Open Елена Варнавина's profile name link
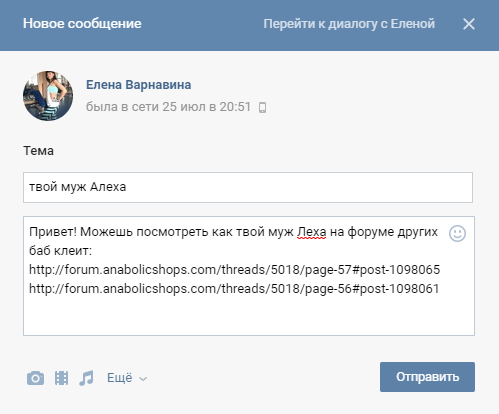499x414 pixels. (139, 85)
